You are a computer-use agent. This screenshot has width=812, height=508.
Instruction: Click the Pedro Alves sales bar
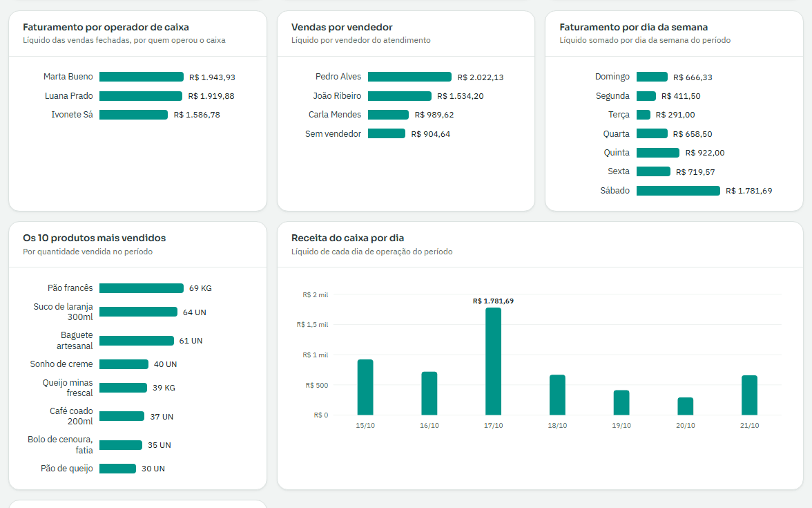click(x=409, y=77)
